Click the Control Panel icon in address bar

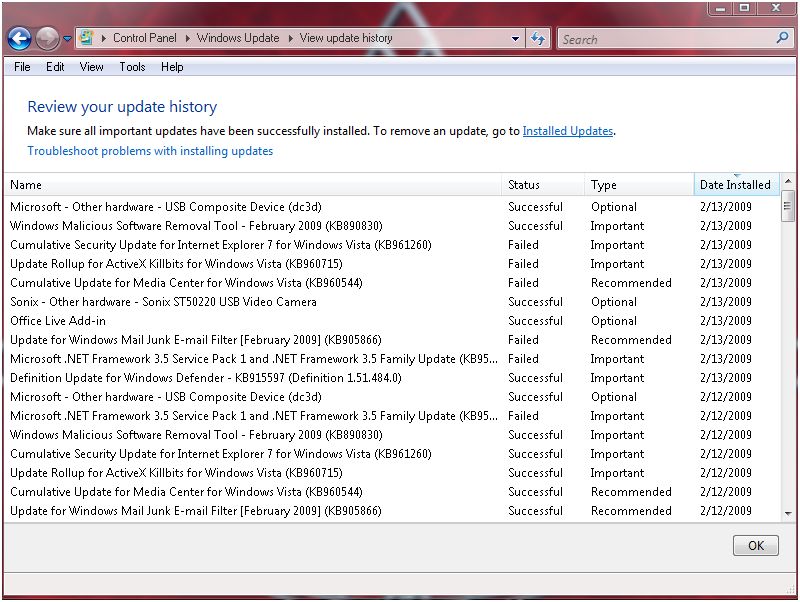pos(87,38)
